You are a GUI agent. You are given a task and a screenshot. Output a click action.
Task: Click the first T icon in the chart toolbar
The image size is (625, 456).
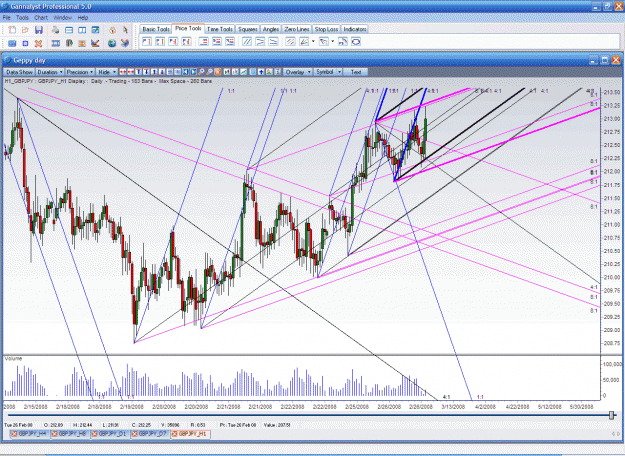coord(138,72)
